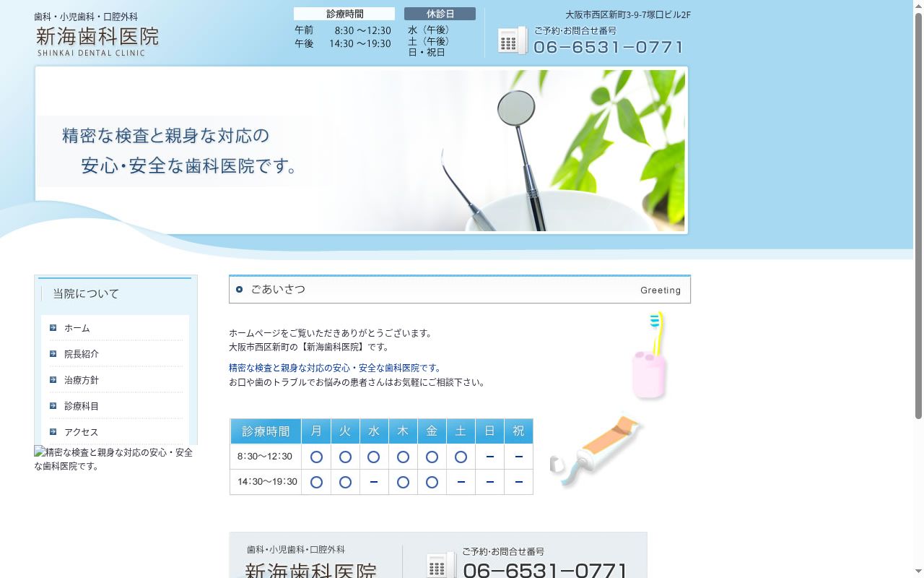This screenshot has height=578, width=924.
Task: Open the 診療科目 sidebar link
Action: (82, 406)
